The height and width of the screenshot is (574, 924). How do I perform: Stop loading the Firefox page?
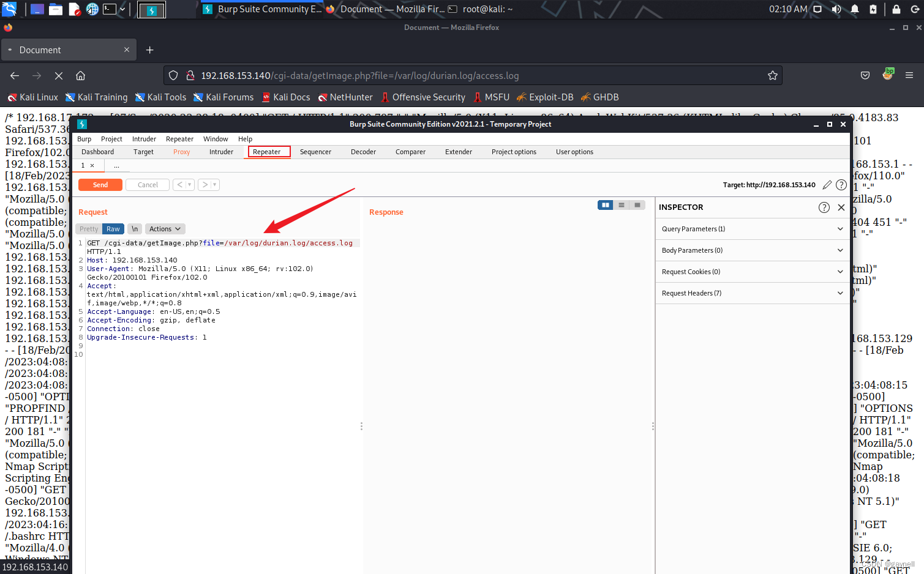point(59,75)
